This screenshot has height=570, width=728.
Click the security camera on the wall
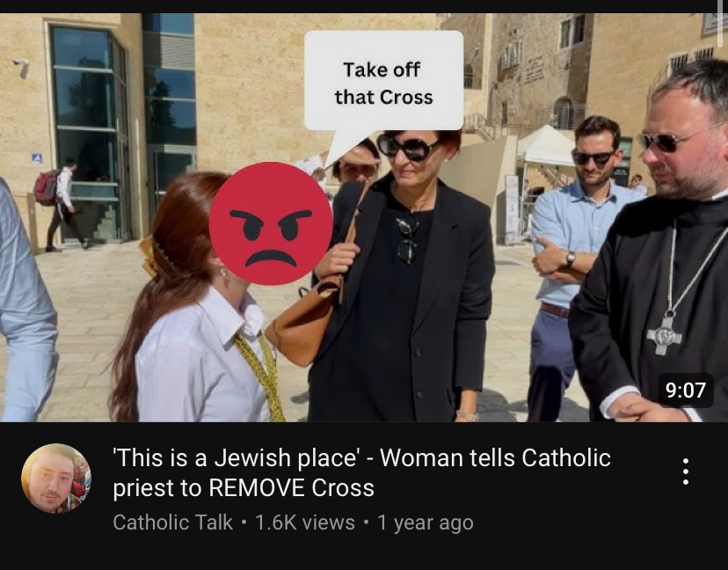click(x=20, y=67)
